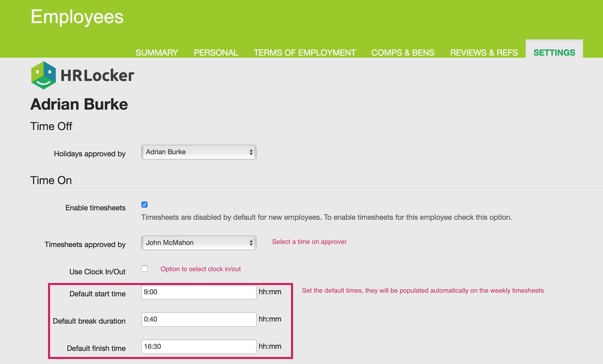Uncheck the Enable timesheets checkbox
Image resolution: width=603 pixels, height=364 pixels.
point(144,205)
